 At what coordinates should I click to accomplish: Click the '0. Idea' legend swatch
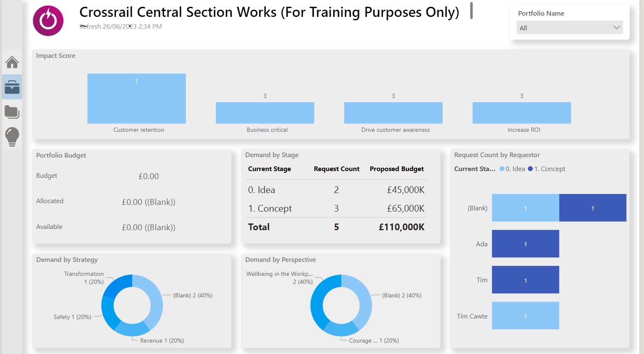point(502,169)
